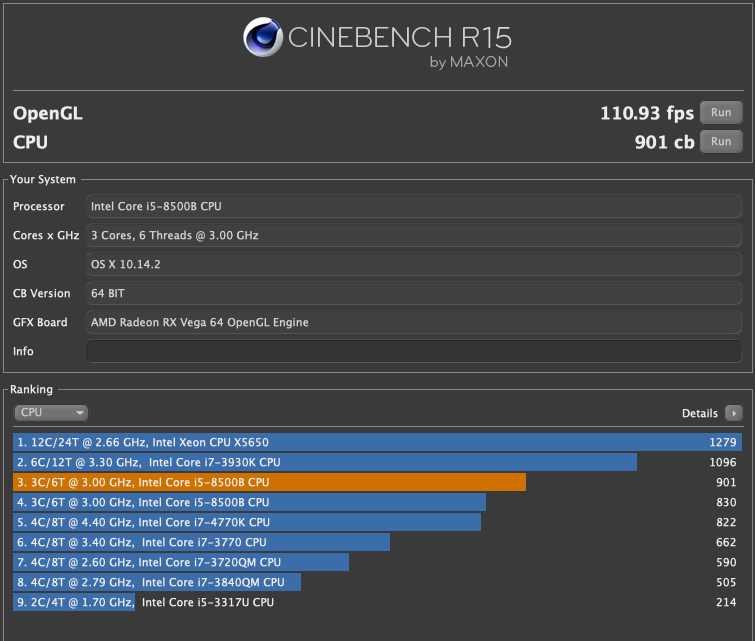Image resolution: width=755 pixels, height=641 pixels.
Task: Open the CPU ranking dropdown
Action: tap(51, 413)
